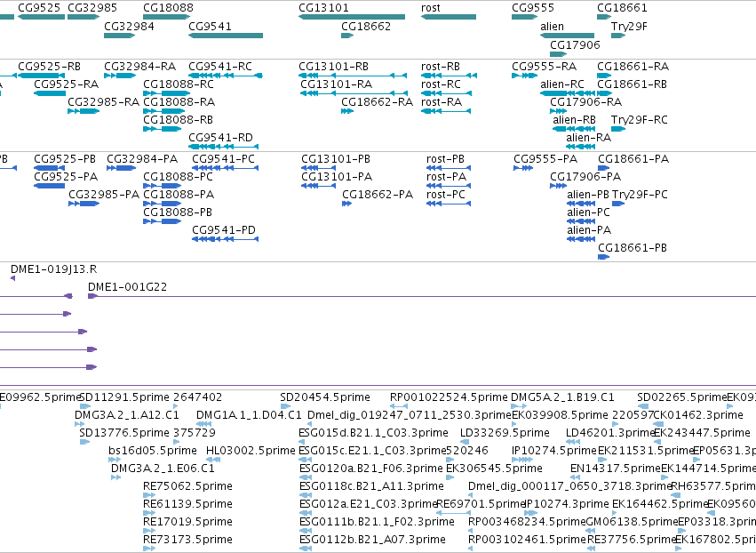This screenshot has height=553, width=756.
Task: Select transcript CG13101-RA
Action: click(x=354, y=93)
